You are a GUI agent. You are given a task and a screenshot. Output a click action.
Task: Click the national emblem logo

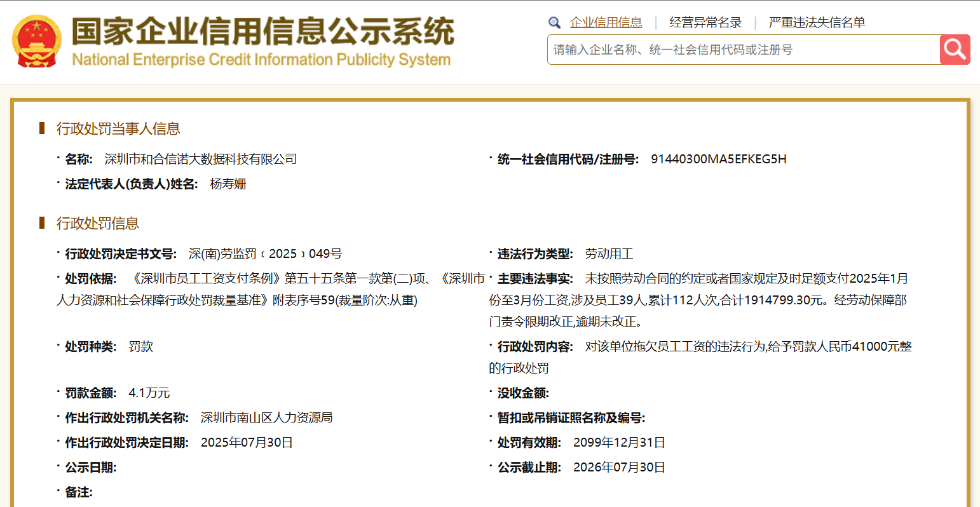pos(36,41)
